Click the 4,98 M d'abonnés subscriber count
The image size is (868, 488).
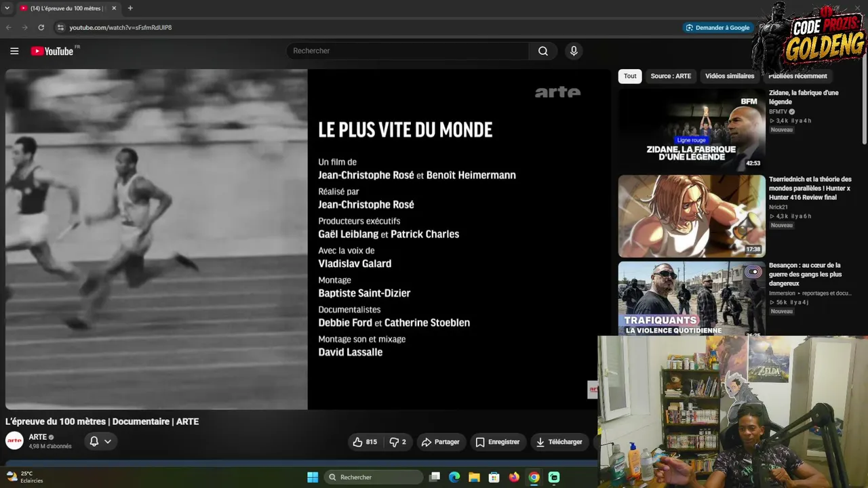(x=50, y=447)
